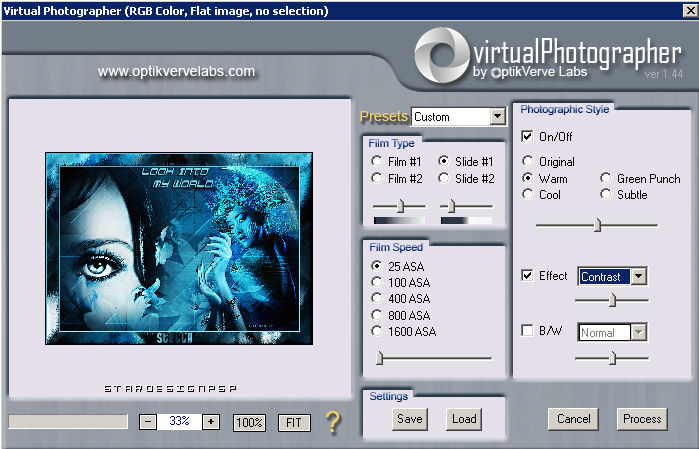Image resolution: width=699 pixels, height=449 pixels.
Task: Set preview zoom to 100%
Action: coord(249,422)
